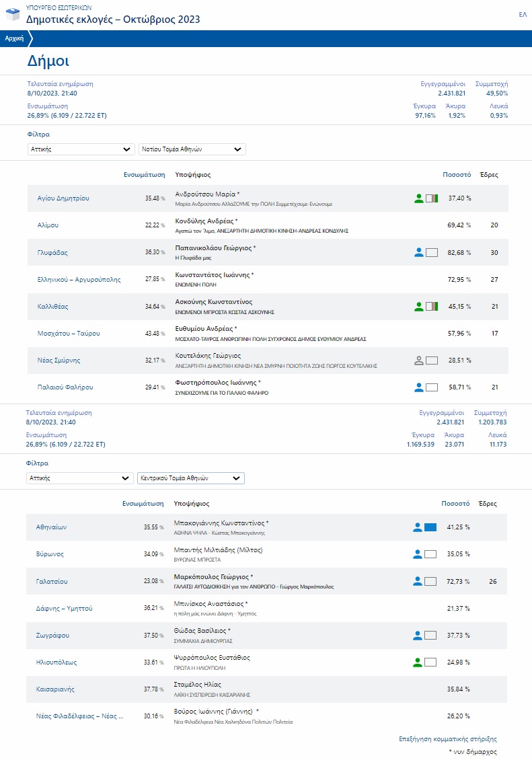
Task: Click party box in Ζωγράφου row
Action: coord(430,635)
